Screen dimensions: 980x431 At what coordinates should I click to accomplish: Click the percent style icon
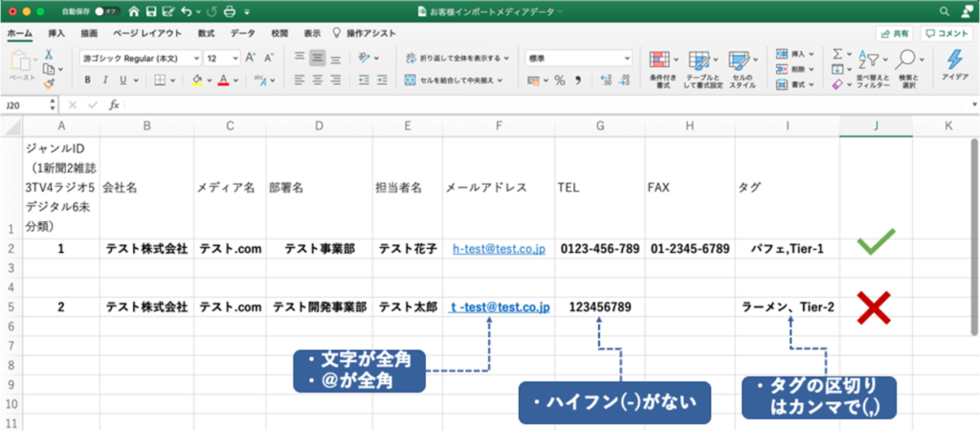point(560,79)
